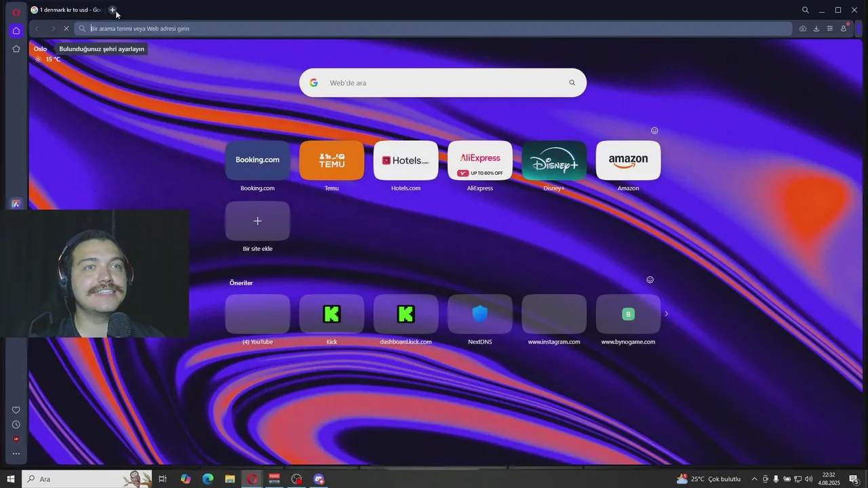This screenshot has width=868, height=488.
Task: Open the Downloads icon in toolbar
Action: (816, 28)
